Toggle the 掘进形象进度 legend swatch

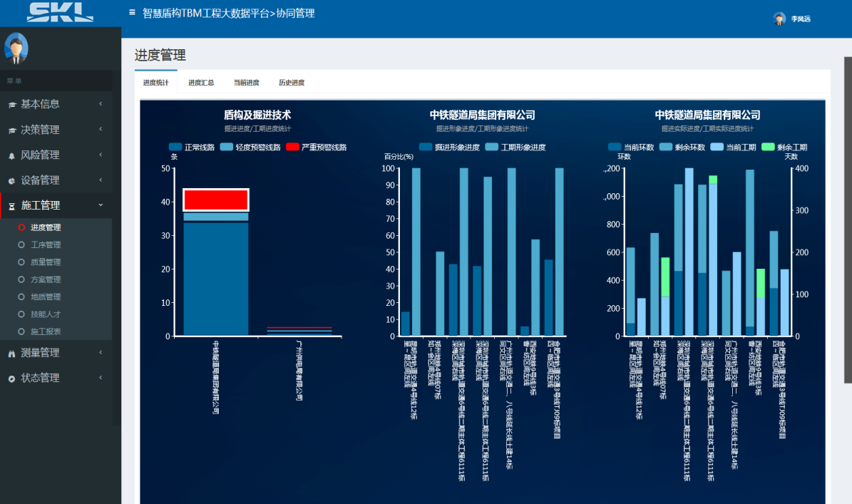(426, 147)
